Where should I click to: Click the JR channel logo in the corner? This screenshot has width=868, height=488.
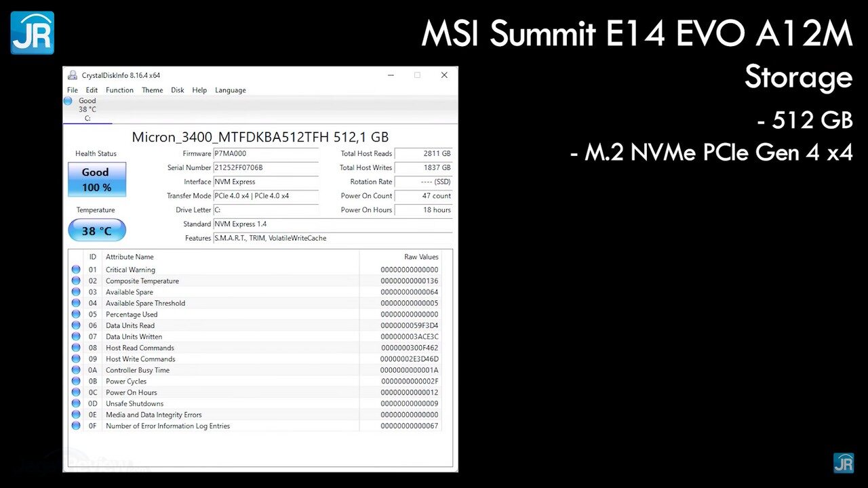pyautogui.click(x=31, y=32)
